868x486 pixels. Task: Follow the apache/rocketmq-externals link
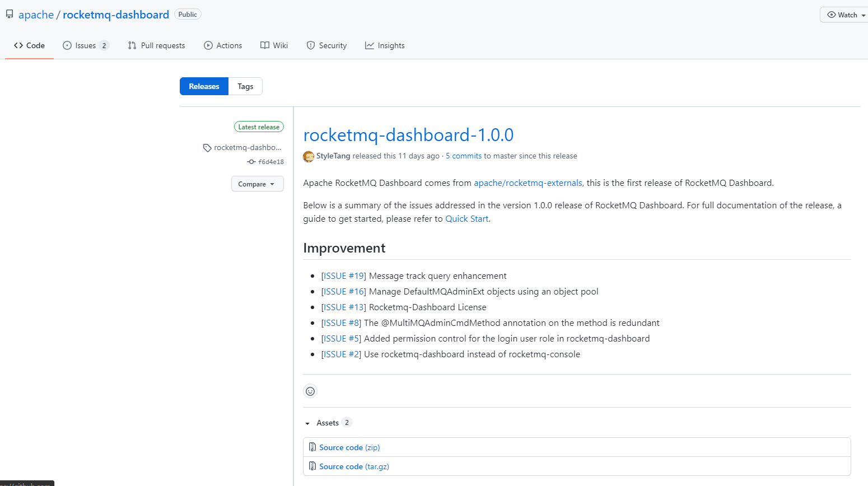coord(528,183)
